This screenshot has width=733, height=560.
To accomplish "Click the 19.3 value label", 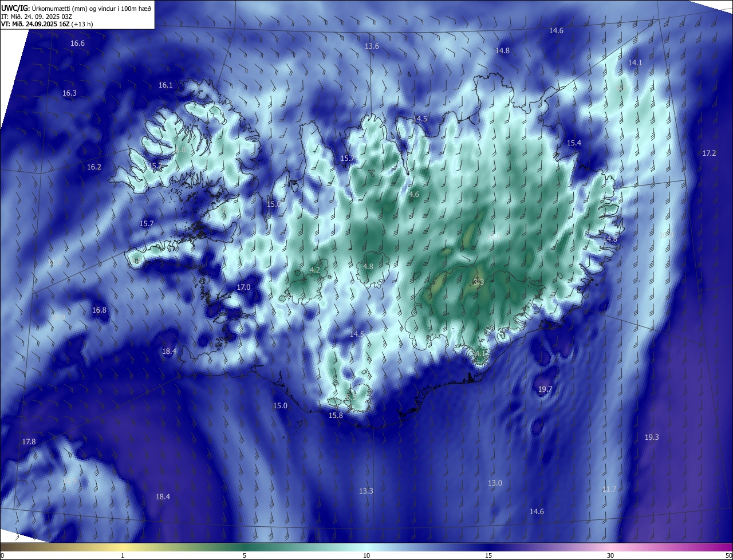I will pos(652,437).
